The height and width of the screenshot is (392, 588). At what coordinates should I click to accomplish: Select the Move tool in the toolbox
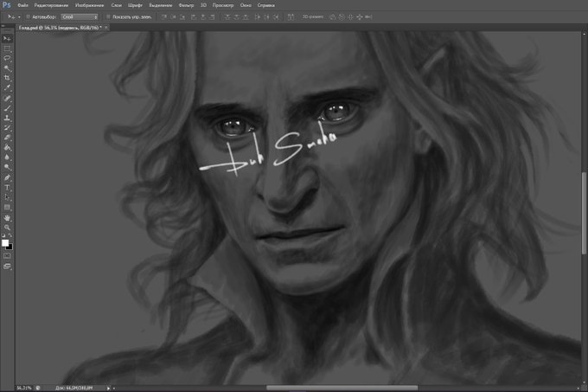click(x=7, y=39)
